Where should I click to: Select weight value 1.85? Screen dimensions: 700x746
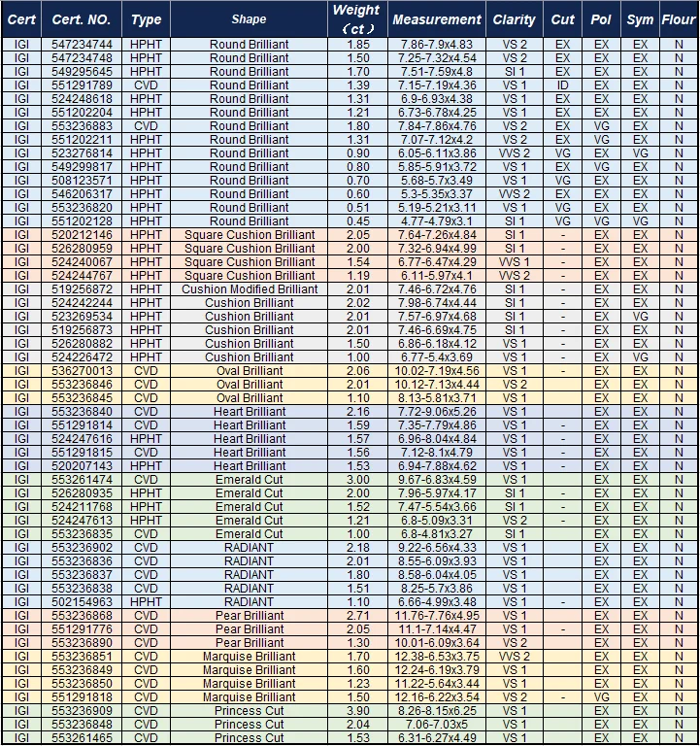358,45
